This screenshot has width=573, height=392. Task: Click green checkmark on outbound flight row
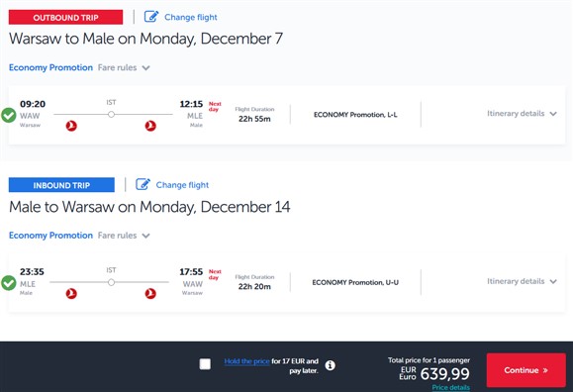click(x=8, y=115)
